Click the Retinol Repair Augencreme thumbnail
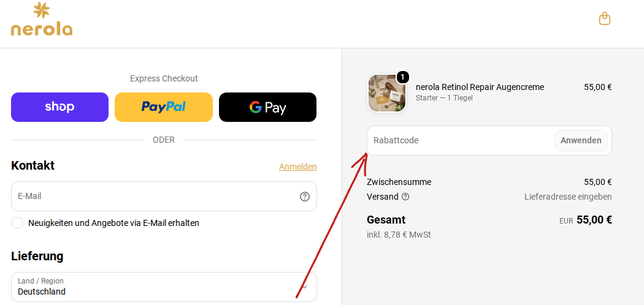This screenshot has width=644, height=305. pos(386,93)
